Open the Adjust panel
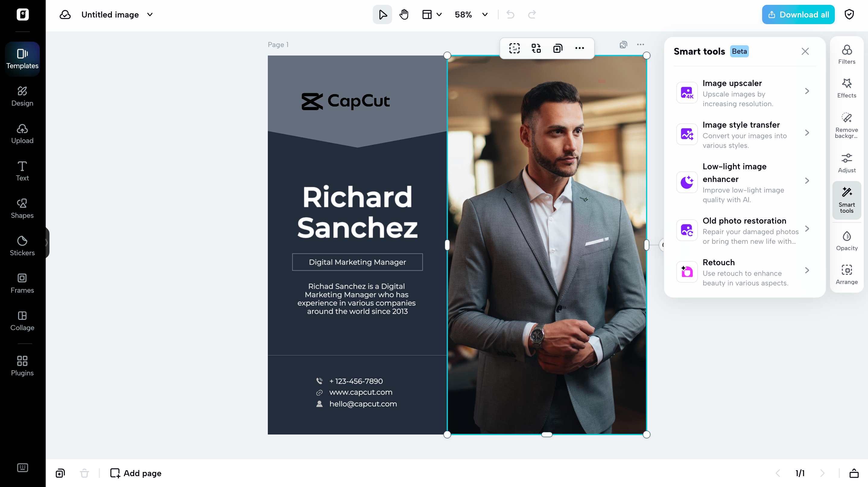Screen dimensions: 868x487 [847, 162]
